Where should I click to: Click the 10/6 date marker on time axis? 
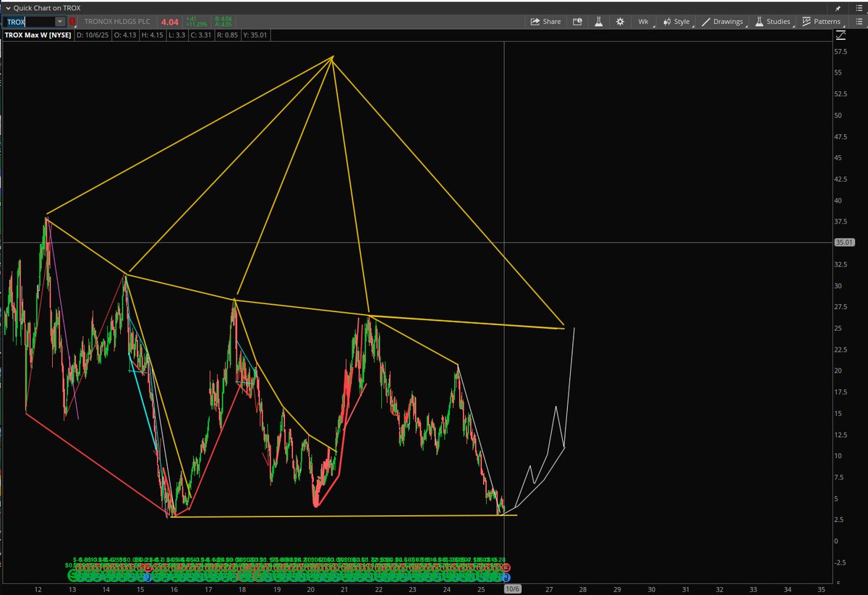(512, 589)
